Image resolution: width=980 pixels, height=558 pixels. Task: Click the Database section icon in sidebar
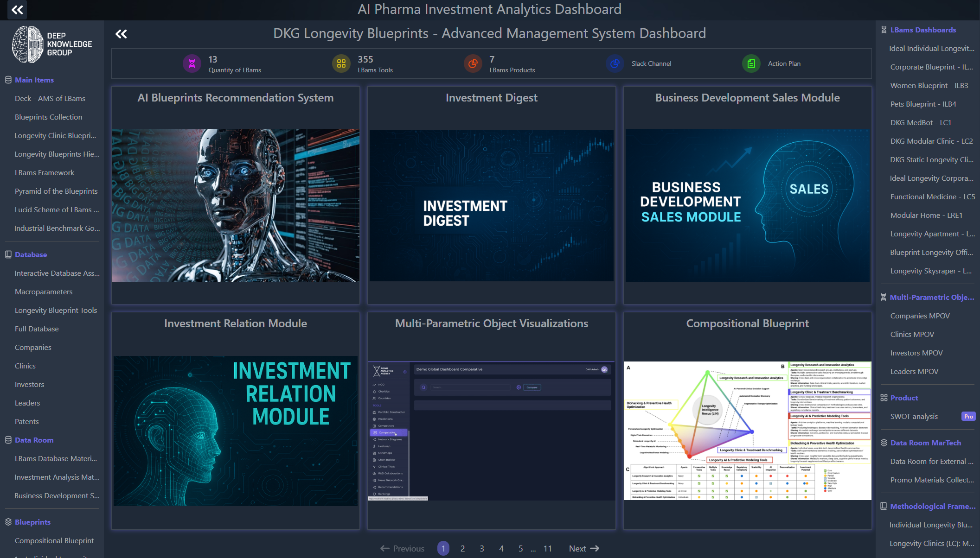click(x=8, y=254)
